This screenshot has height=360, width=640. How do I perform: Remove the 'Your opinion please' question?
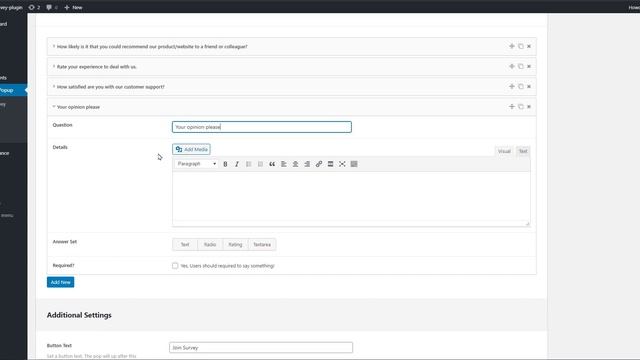529,107
